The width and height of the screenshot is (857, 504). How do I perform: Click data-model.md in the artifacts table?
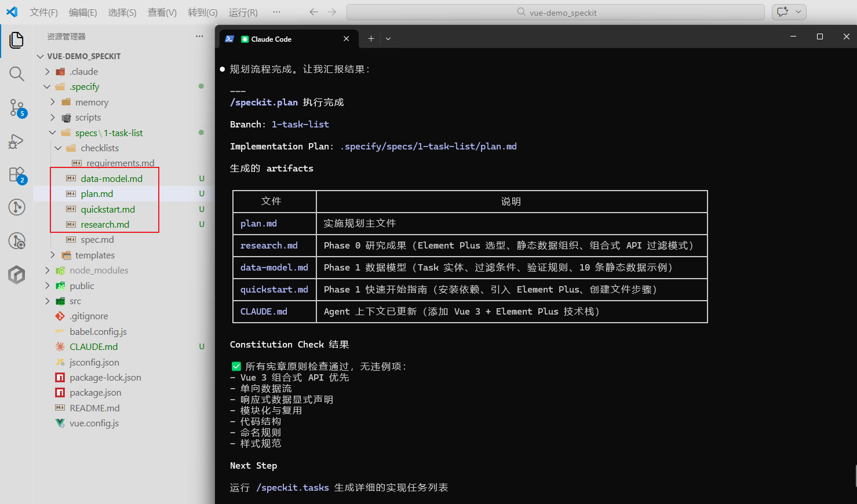pos(274,268)
